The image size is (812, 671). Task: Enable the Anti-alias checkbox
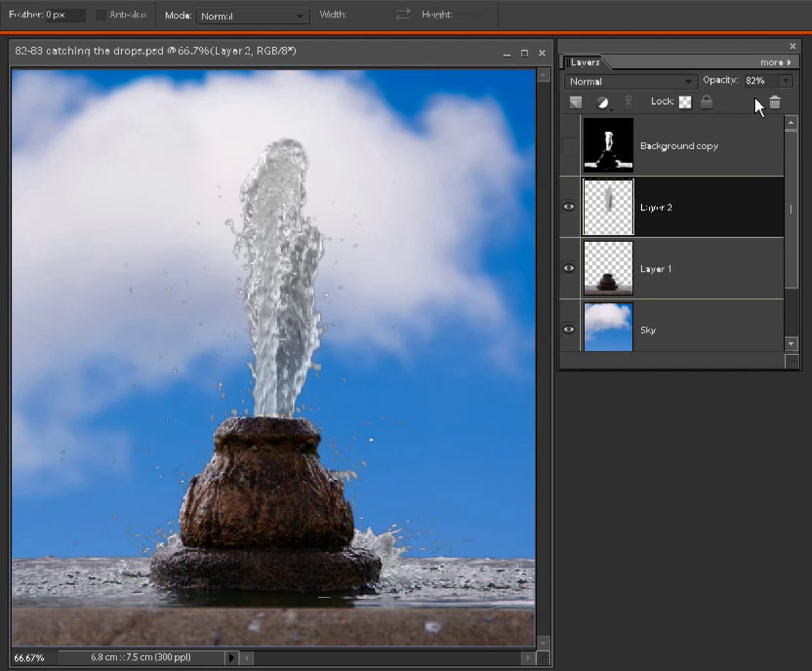pyautogui.click(x=101, y=15)
